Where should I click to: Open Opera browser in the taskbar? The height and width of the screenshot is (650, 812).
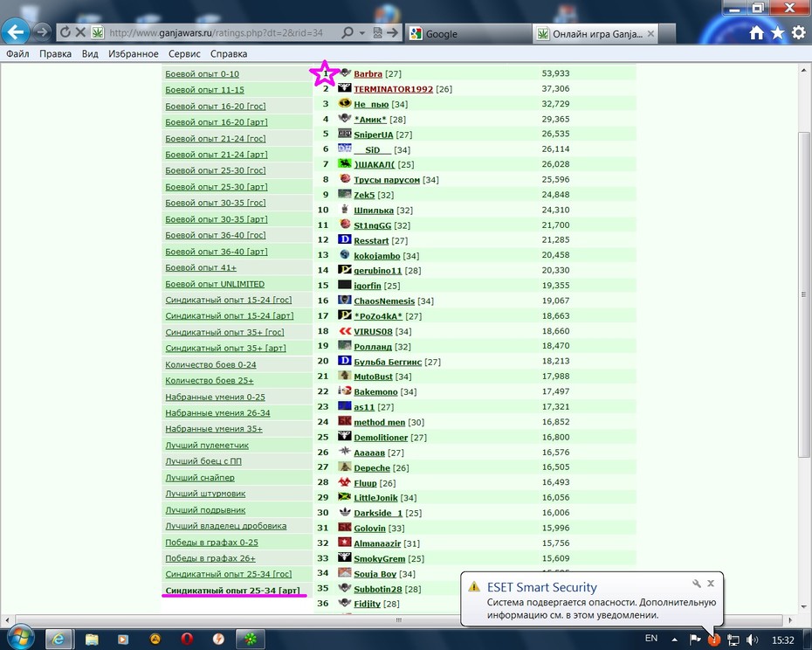[x=187, y=640]
